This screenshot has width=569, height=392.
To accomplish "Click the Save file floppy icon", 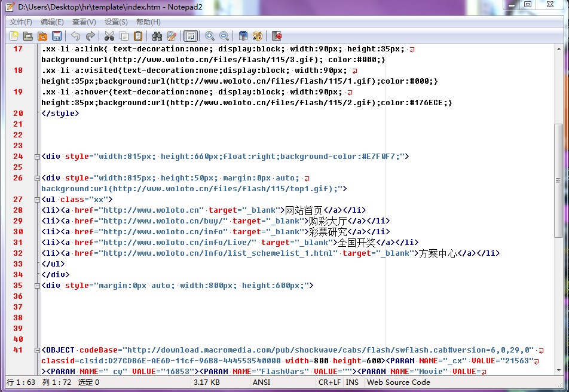I will [x=57, y=36].
